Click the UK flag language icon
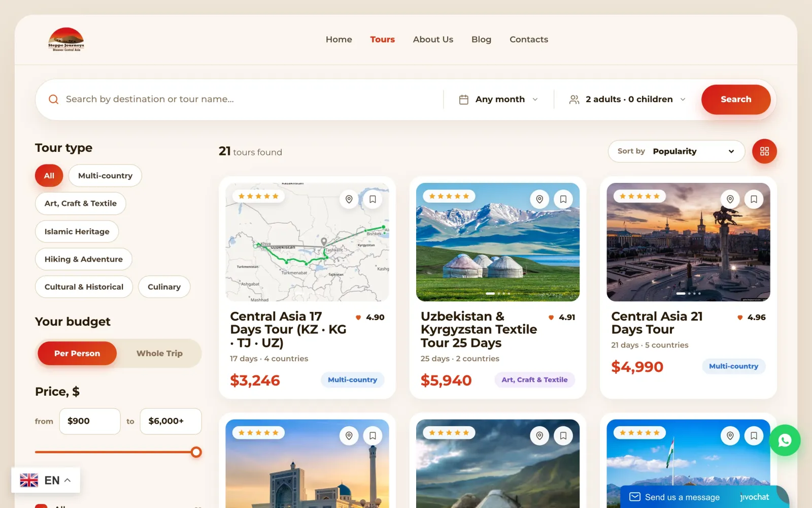This screenshot has width=812, height=508. (29, 480)
